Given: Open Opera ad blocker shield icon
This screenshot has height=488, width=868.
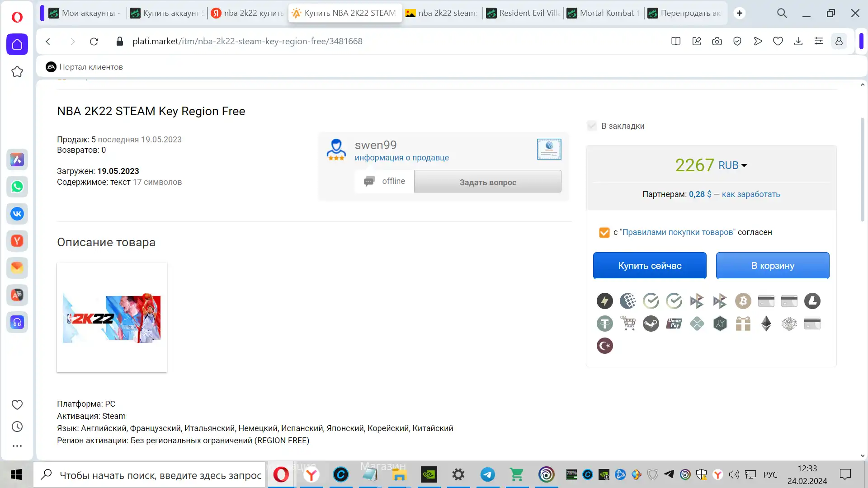Looking at the screenshot, I should (737, 41).
